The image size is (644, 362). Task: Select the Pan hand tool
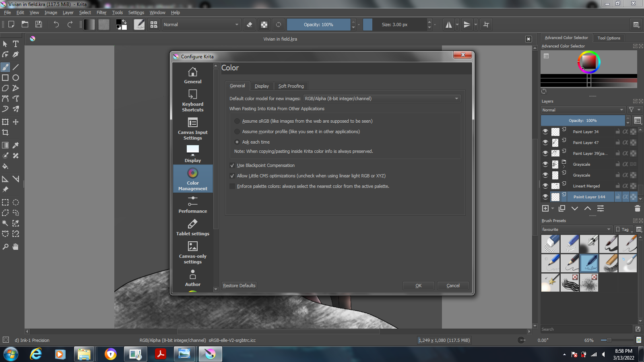(16, 247)
